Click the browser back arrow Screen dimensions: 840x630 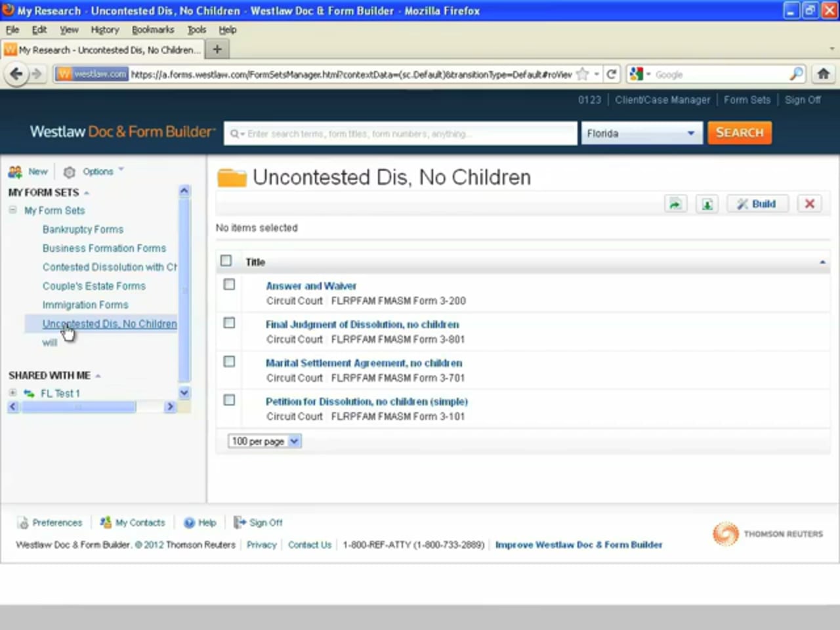click(16, 74)
